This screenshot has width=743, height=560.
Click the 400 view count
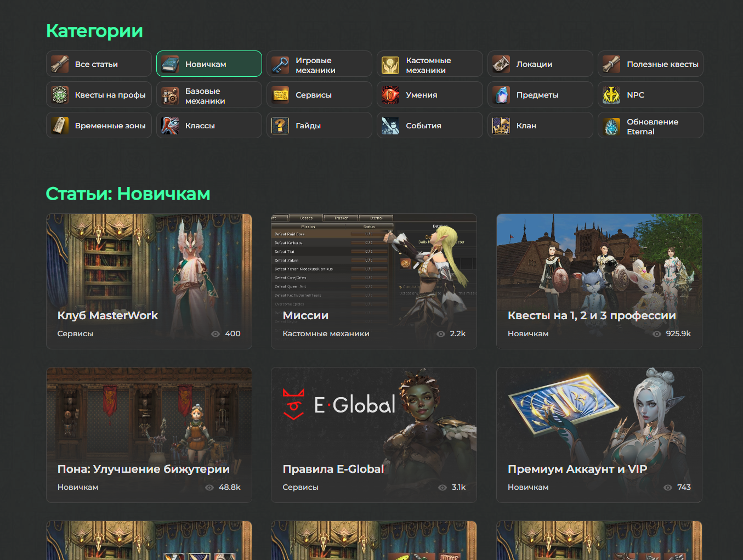point(232,333)
